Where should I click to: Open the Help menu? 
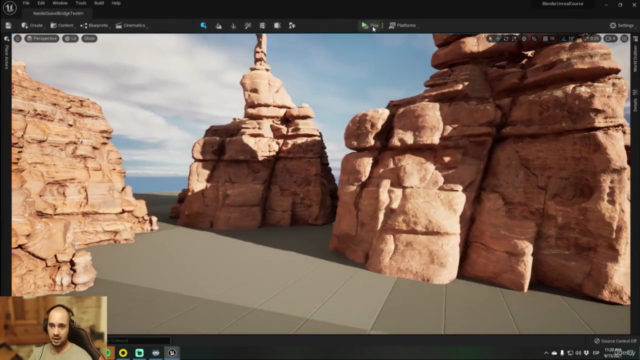(x=116, y=3)
